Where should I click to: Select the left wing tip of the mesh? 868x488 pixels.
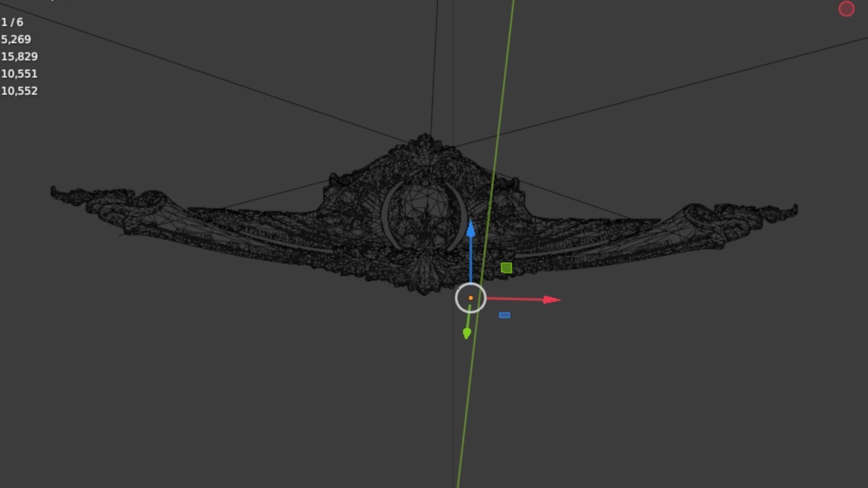pos(57,193)
